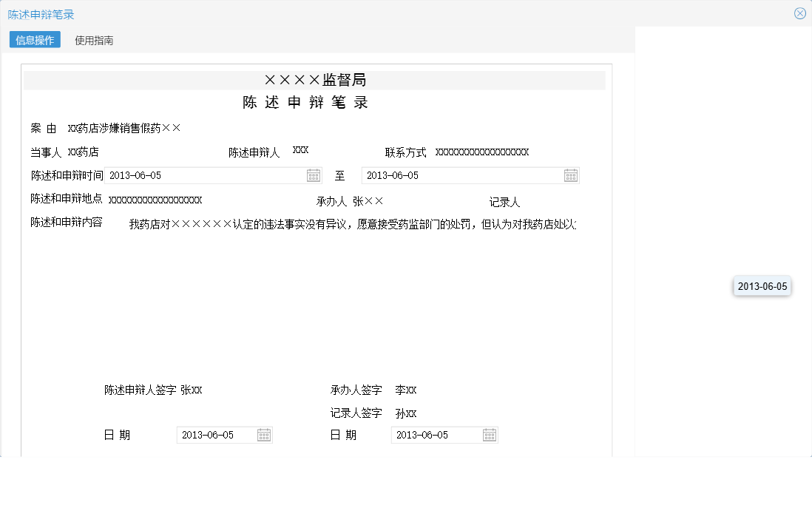Click the floating 2013-06-05 date tooltip
The height and width of the screenshot is (508, 812).
[x=762, y=286]
